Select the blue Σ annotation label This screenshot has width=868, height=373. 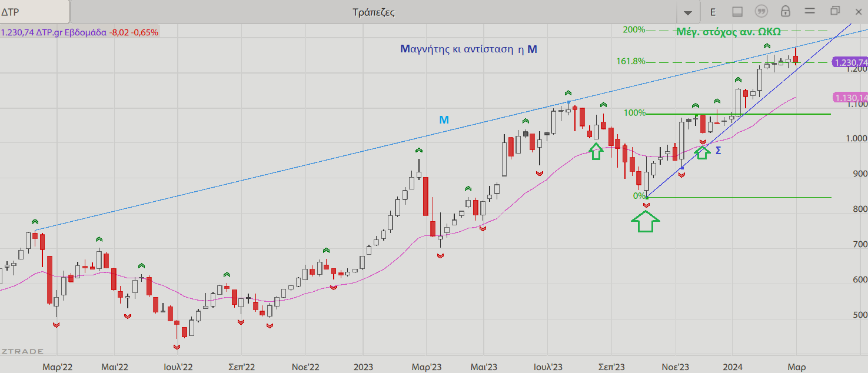click(718, 151)
